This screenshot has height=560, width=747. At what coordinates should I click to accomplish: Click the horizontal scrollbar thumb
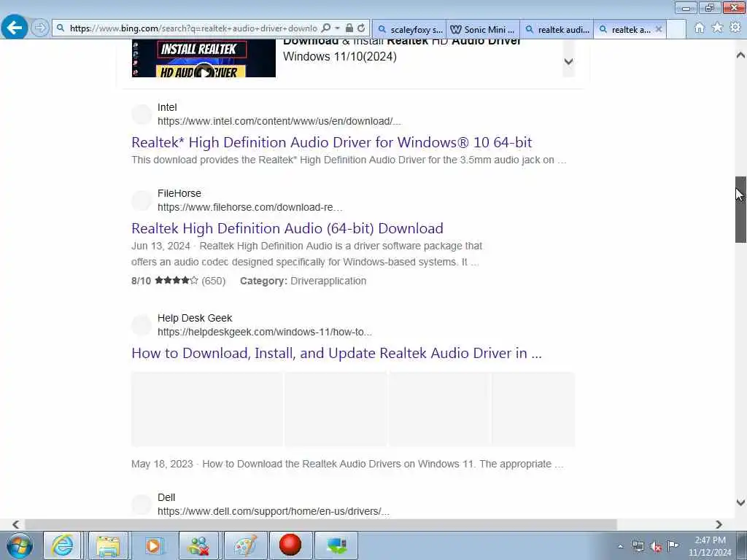320,524
